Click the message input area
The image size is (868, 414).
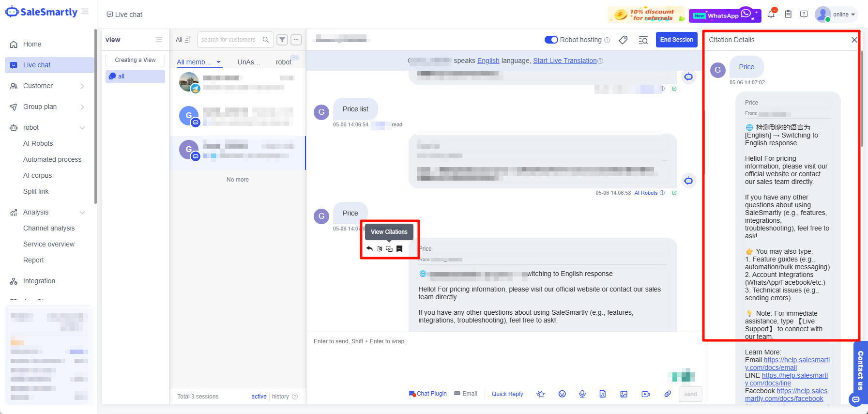click(505, 358)
